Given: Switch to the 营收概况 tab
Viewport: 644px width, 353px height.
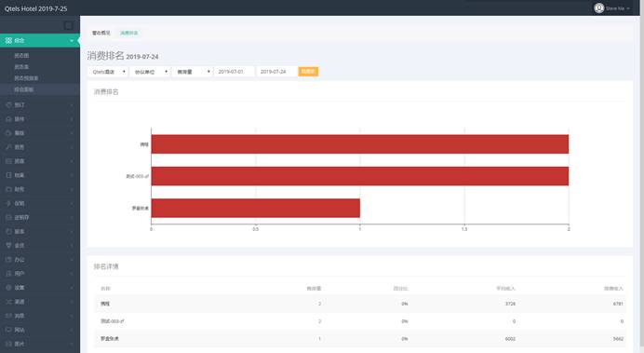Looking at the screenshot, I should pyautogui.click(x=101, y=33).
